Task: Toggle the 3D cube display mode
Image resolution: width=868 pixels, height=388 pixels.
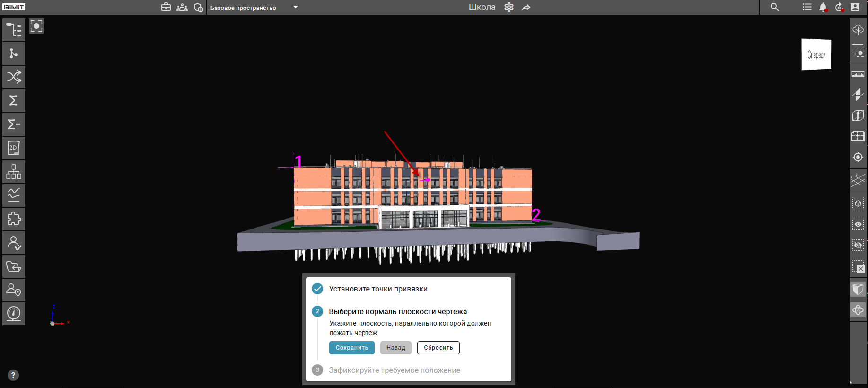Action: coord(858,289)
